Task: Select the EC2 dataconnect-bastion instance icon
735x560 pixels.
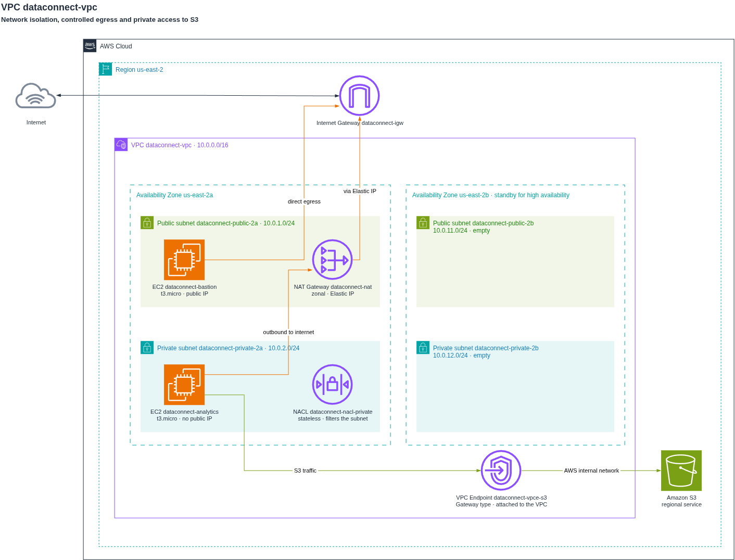Action: (x=184, y=260)
